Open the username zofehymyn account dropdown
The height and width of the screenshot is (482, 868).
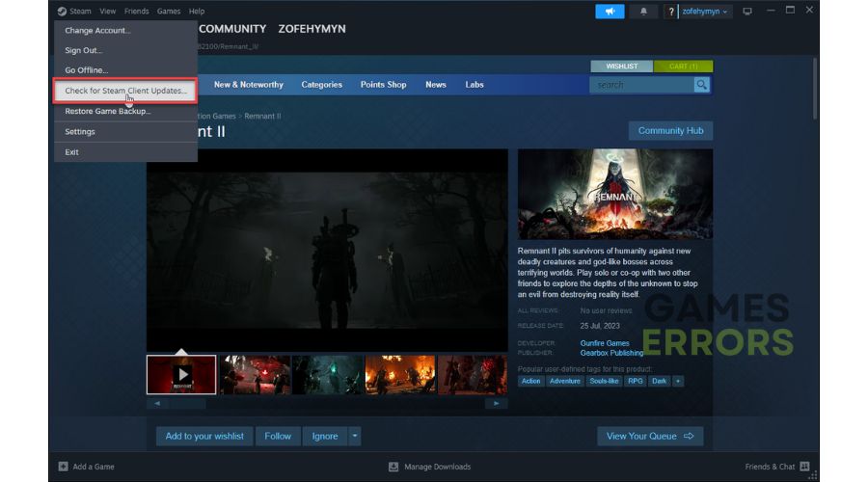coord(704,11)
